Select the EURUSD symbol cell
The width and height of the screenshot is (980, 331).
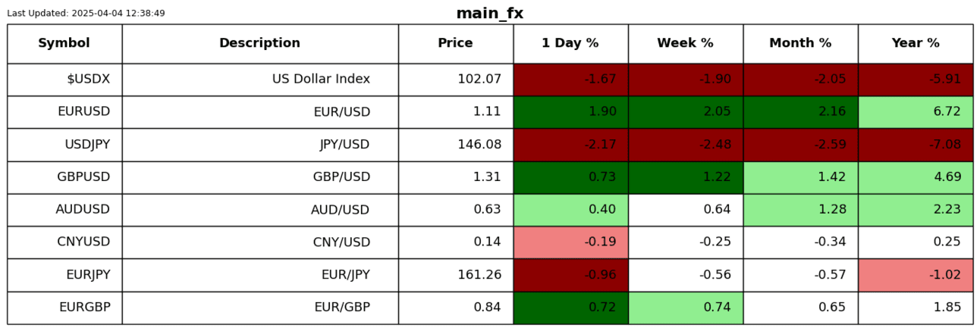click(x=64, y=112)
